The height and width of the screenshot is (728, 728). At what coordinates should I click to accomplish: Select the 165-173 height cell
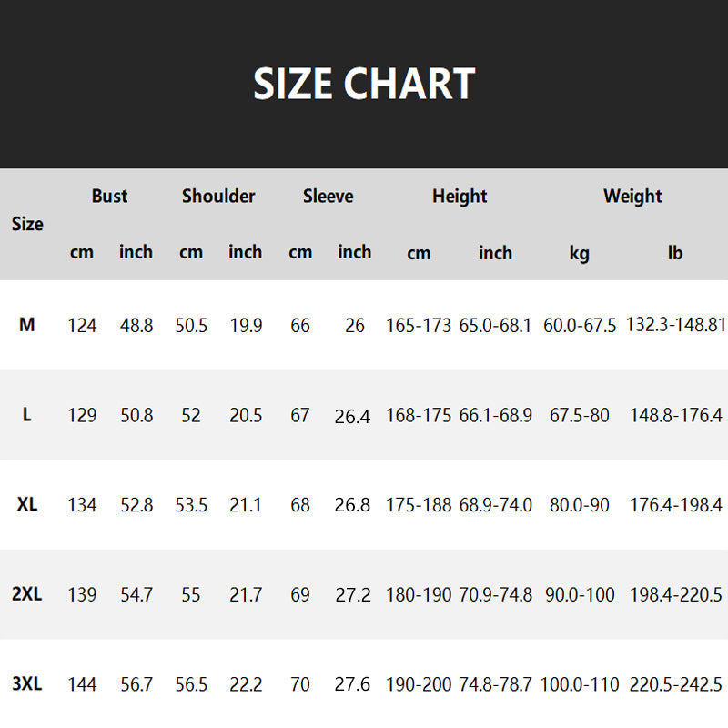point(419,325)
